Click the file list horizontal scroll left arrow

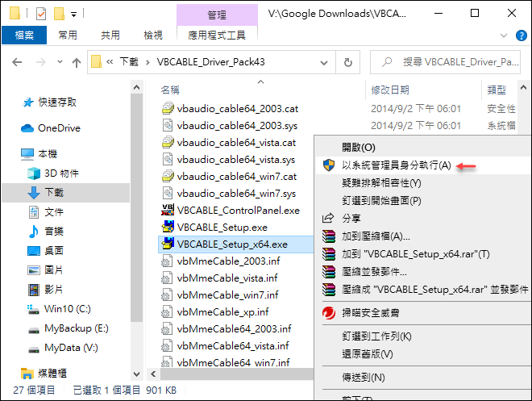click(x=153, y=374)
